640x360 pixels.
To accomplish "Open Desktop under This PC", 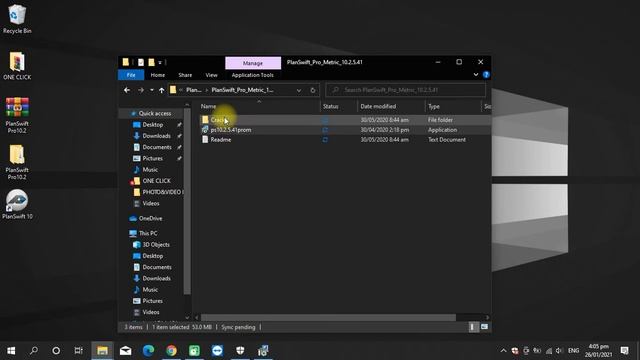I will 152,256.
